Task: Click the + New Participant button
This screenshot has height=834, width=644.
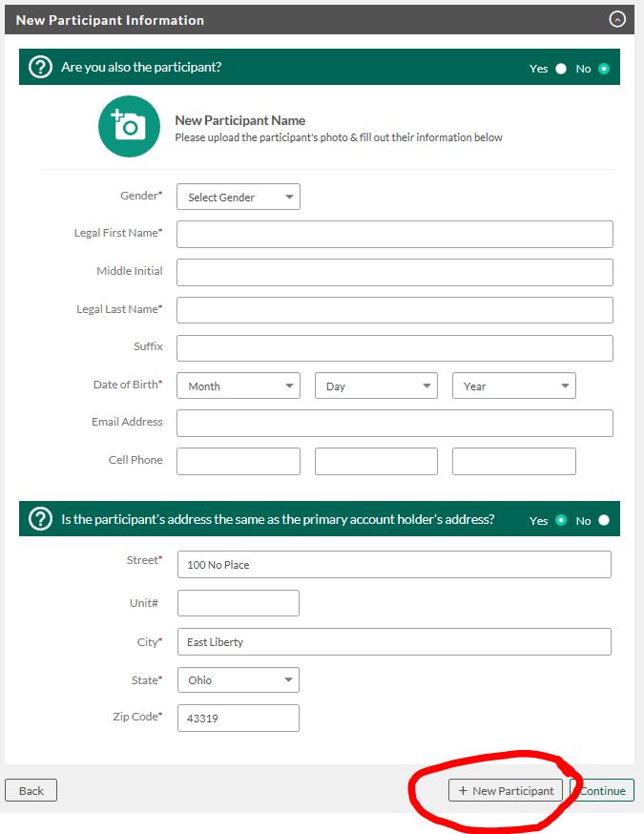Action: 506,790
